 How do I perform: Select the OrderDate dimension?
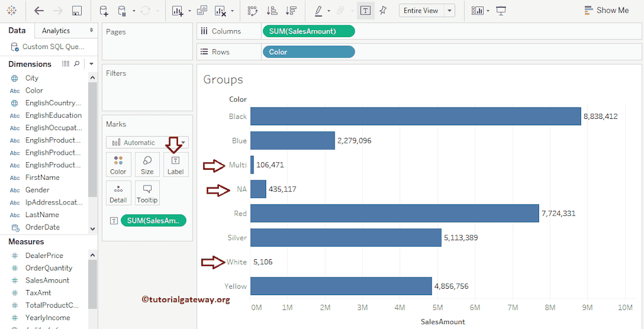(42, 227)
